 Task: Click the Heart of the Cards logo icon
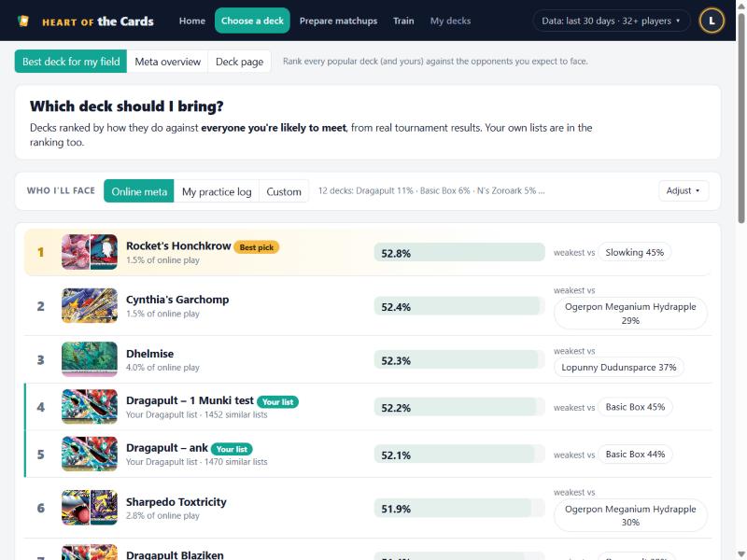23,21
